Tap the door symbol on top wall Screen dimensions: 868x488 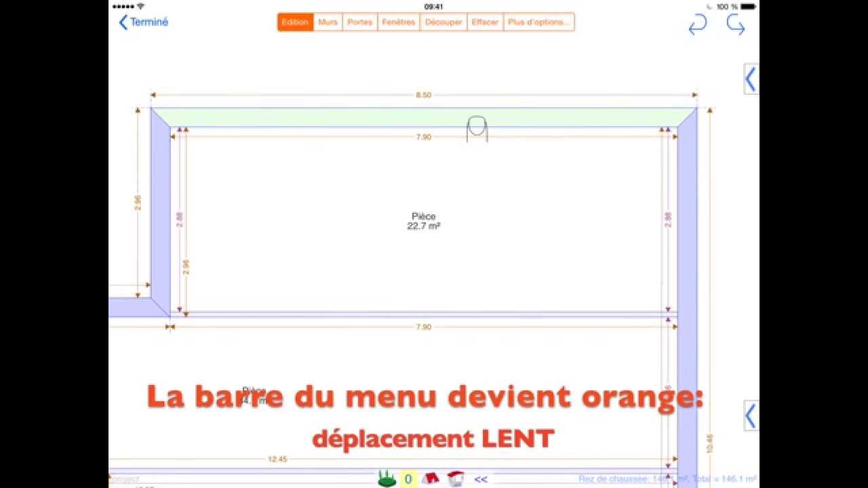pyautogui.click(x=477, y=129)
